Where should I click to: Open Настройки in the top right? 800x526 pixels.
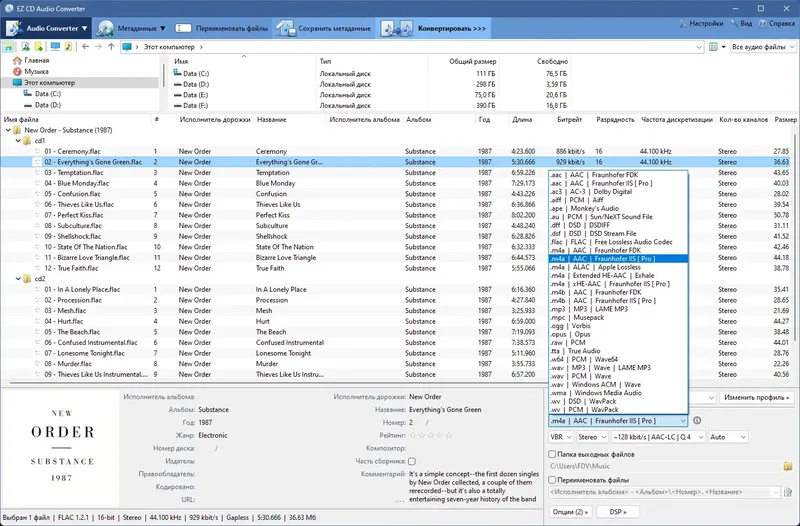click(702, 23)
